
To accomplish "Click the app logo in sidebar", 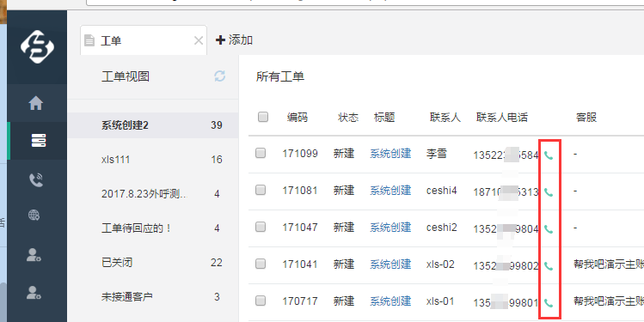I will point(37,46).
